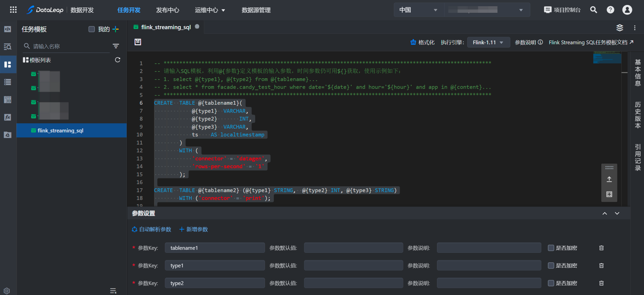
Task: Open the user account avatar
Action: [627, 10]
